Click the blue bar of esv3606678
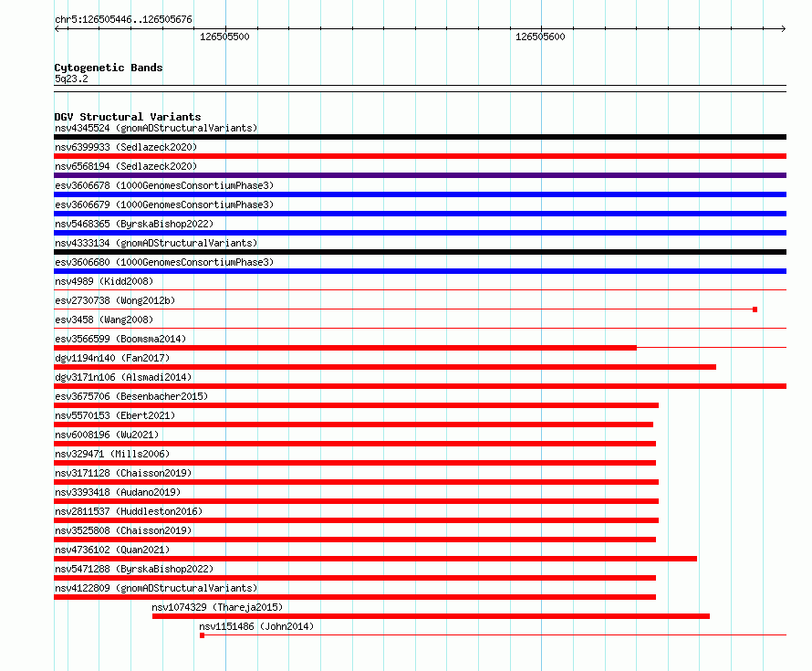The image size is (812, 671). click(420, 194)
